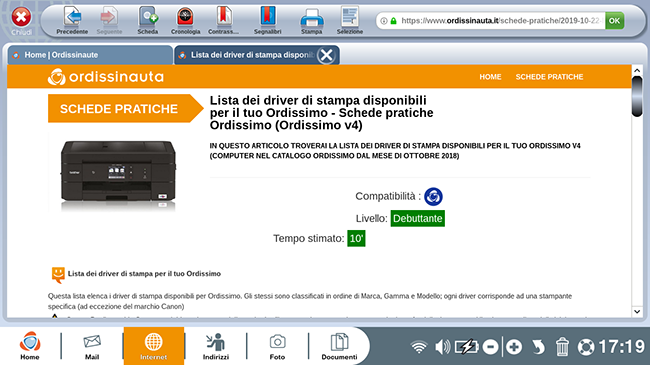Print the page with Stampa
650x365 pixels.
pyautogui.click(x=311, y=21)
